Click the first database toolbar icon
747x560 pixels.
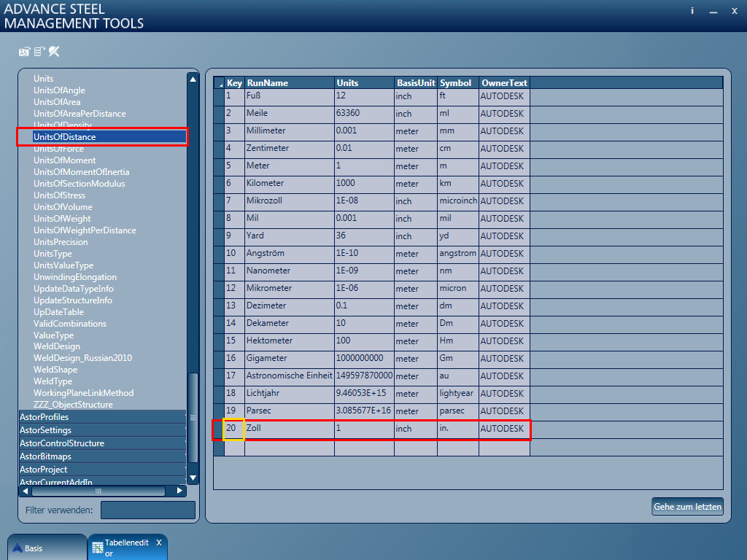[x=24, y=52]
